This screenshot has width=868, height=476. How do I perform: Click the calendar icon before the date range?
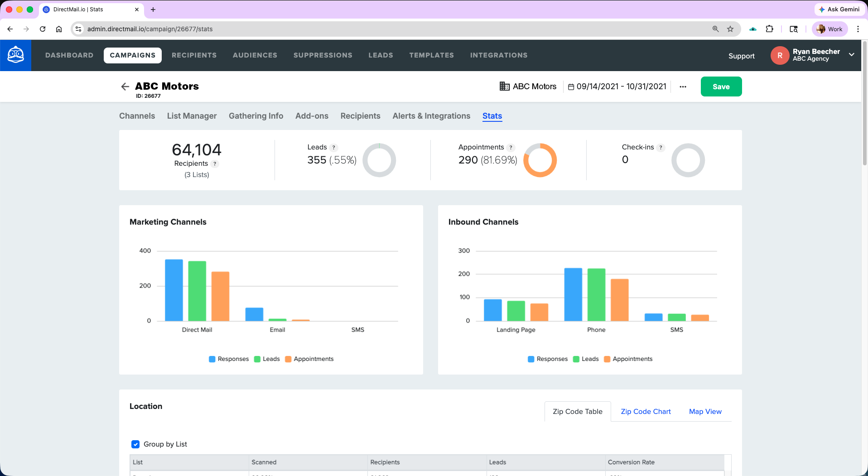[x=571, y=86]
